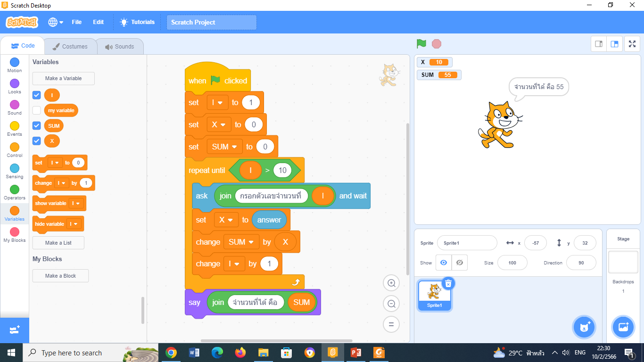Zoom out of the code workspace
Image resolution: width=644 pixels, height=362 pixels.
391,304
